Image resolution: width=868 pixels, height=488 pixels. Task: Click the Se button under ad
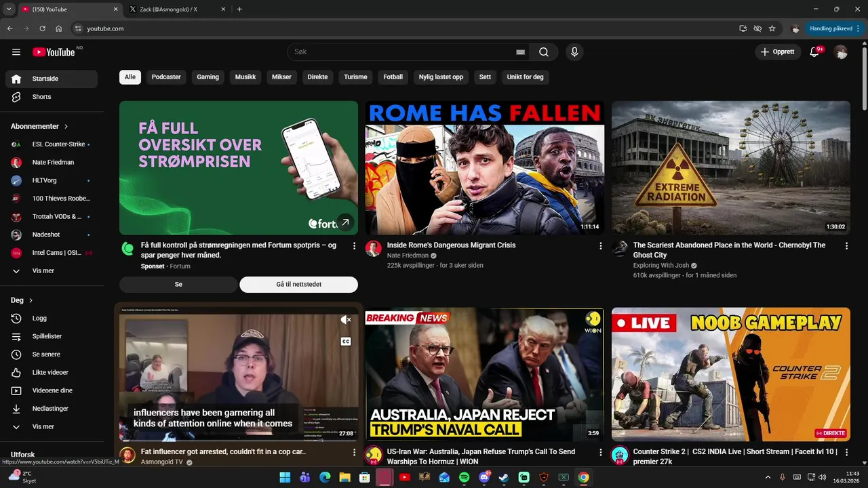pyautogui.click(x=178, y=285)
